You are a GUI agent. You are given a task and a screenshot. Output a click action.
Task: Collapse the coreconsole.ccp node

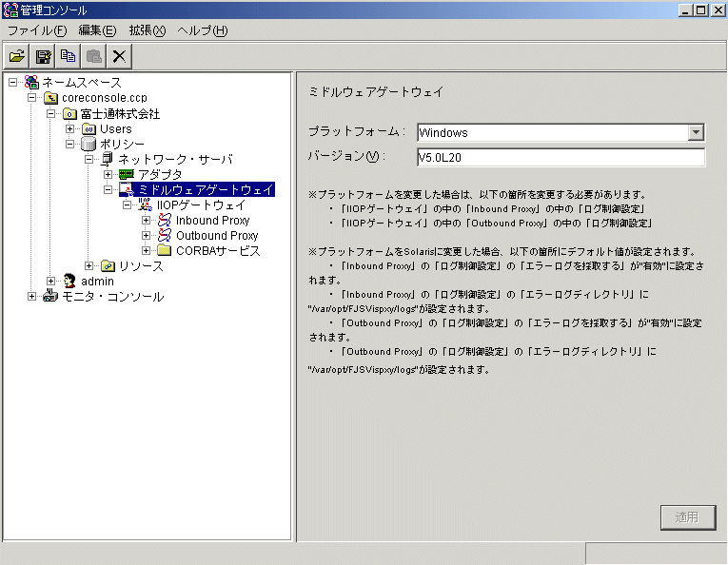point(31,98)
